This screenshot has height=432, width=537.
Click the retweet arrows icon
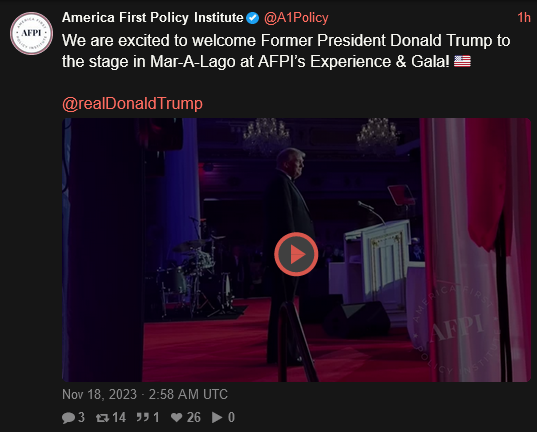click(102, 418)
